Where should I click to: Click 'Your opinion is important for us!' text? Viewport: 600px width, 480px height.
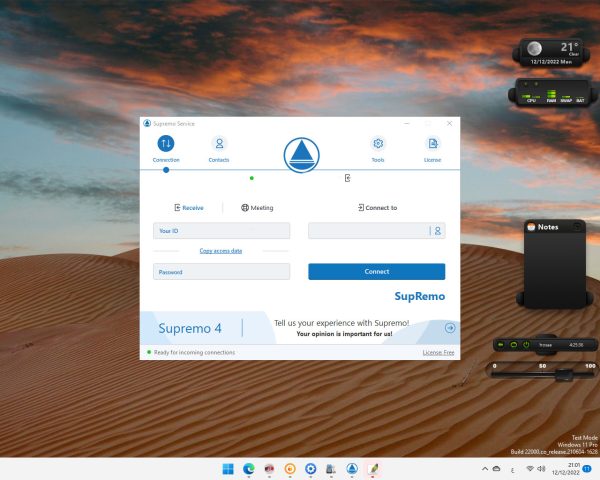344,334
